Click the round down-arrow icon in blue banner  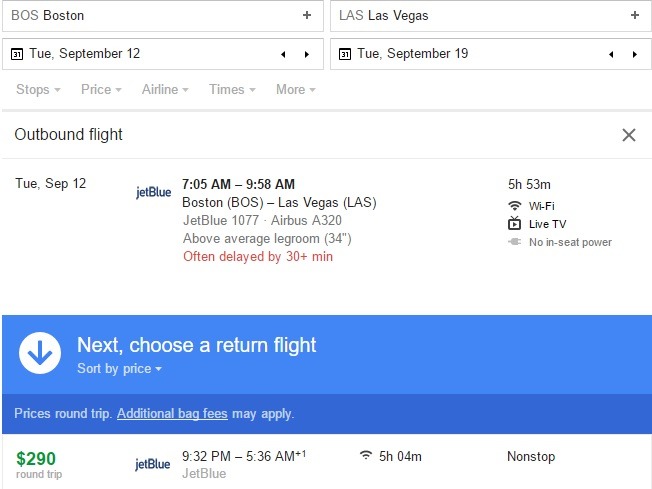(x=40, y=353)
